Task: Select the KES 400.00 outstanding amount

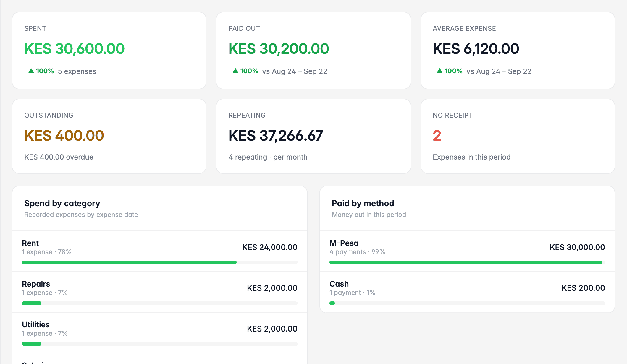Action: tap(64, 136)
